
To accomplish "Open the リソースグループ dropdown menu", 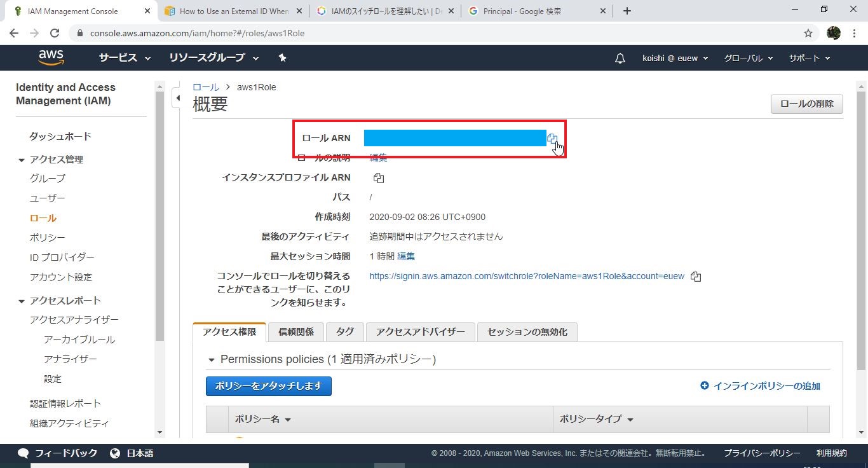I will [214, 58].
